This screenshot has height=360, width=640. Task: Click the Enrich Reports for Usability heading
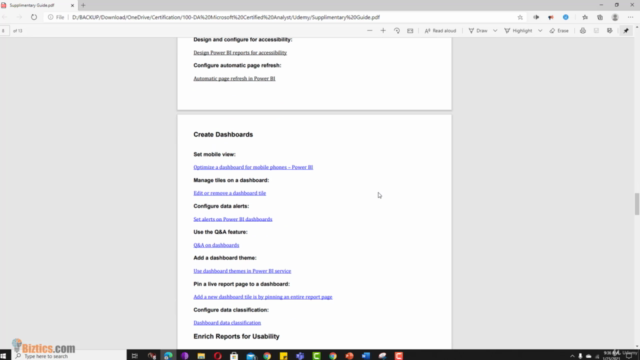236,336
